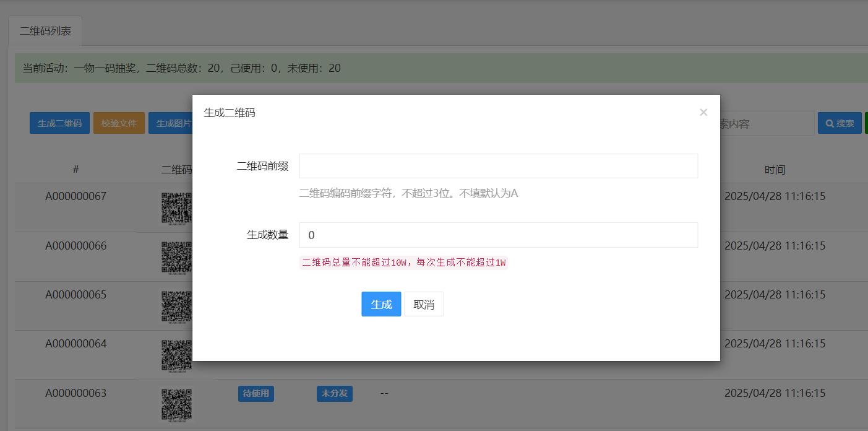
Task: Click the timestamp in row A000000067
Action: click(x=775, y=196)
